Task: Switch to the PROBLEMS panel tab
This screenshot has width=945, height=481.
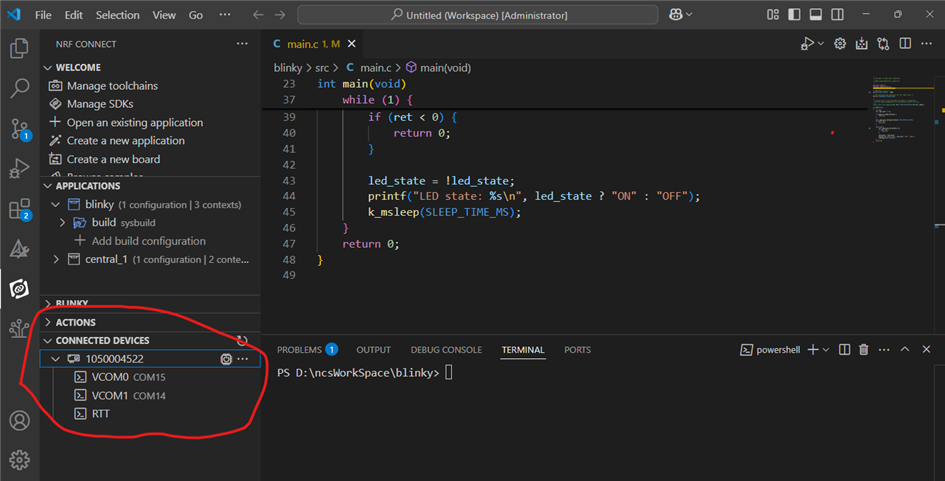Action: click(307, 350)
